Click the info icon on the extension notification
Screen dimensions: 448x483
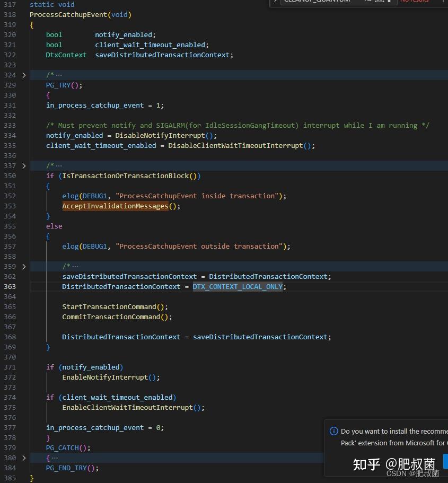(333, 431)
